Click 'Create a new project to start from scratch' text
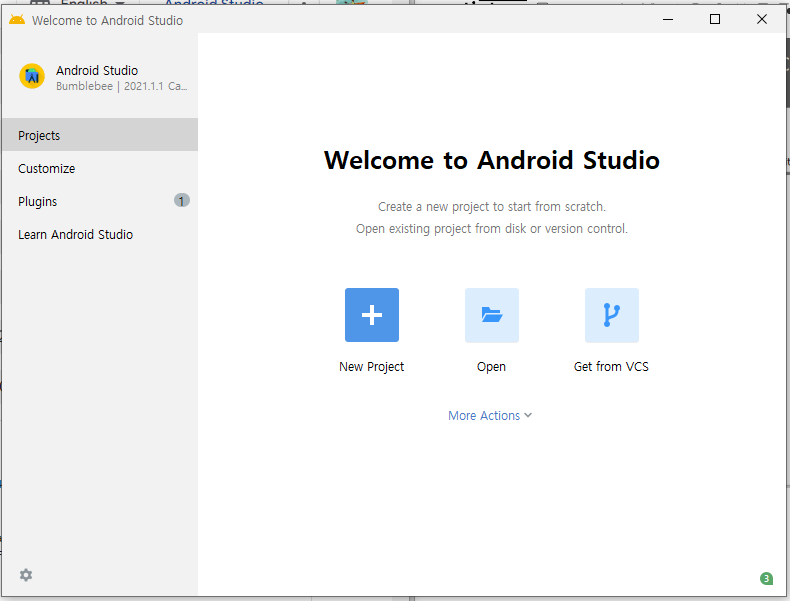The image size is (790, 601). [x=492, y=207]
